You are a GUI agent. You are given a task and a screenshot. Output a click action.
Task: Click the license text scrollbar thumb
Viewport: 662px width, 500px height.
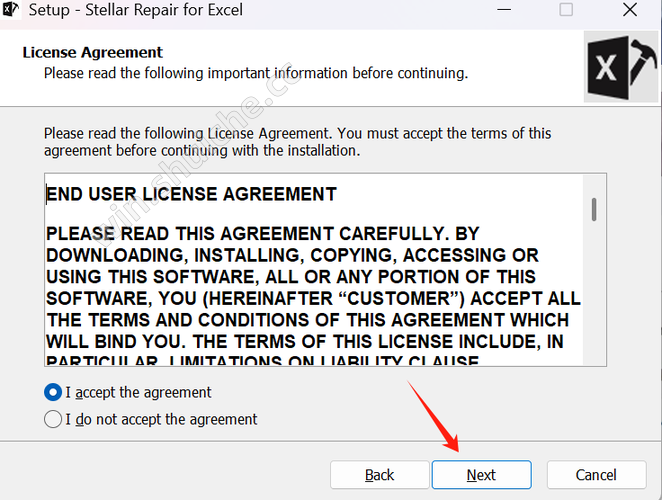594,209
